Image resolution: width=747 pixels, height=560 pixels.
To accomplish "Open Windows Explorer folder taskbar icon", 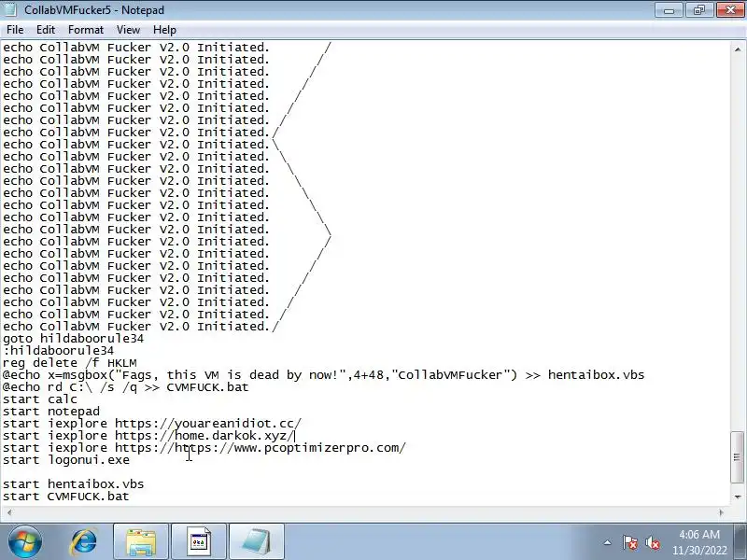I will click(141, 542).
